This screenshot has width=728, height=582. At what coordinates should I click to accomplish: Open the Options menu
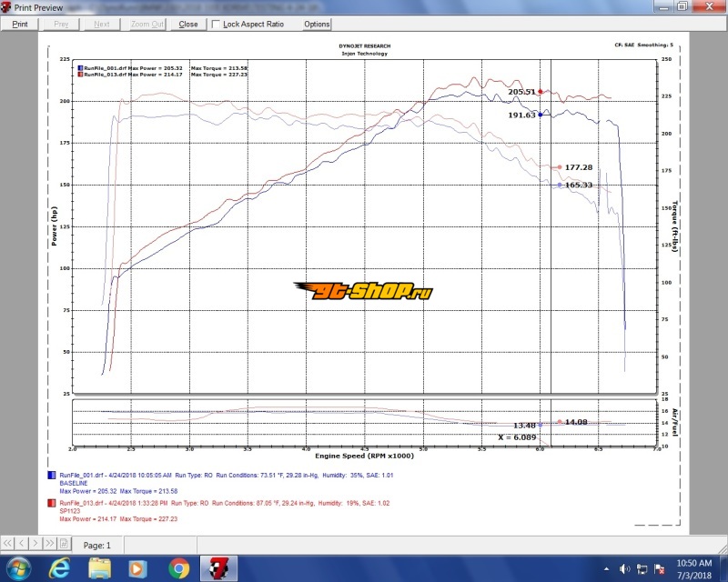(317, 25)
